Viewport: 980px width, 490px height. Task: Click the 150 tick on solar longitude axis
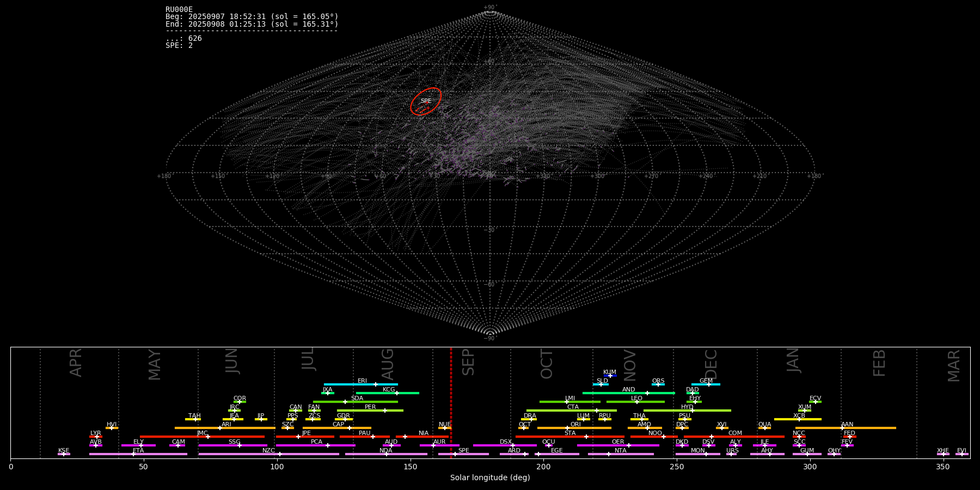411,467
